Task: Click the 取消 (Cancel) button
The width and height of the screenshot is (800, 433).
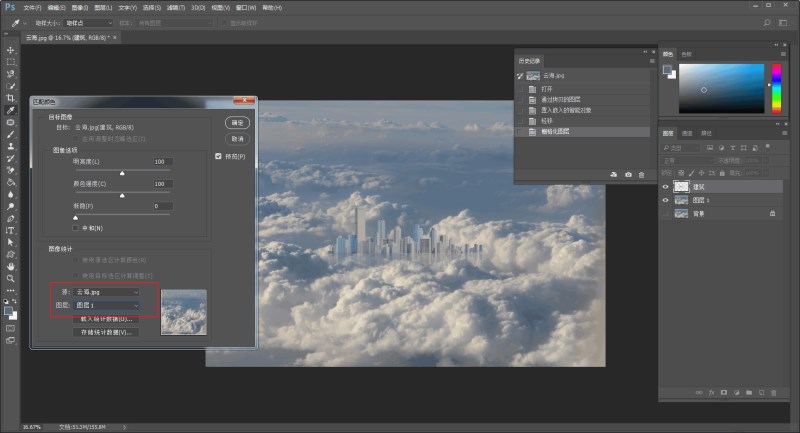Action: click(237, 138)
